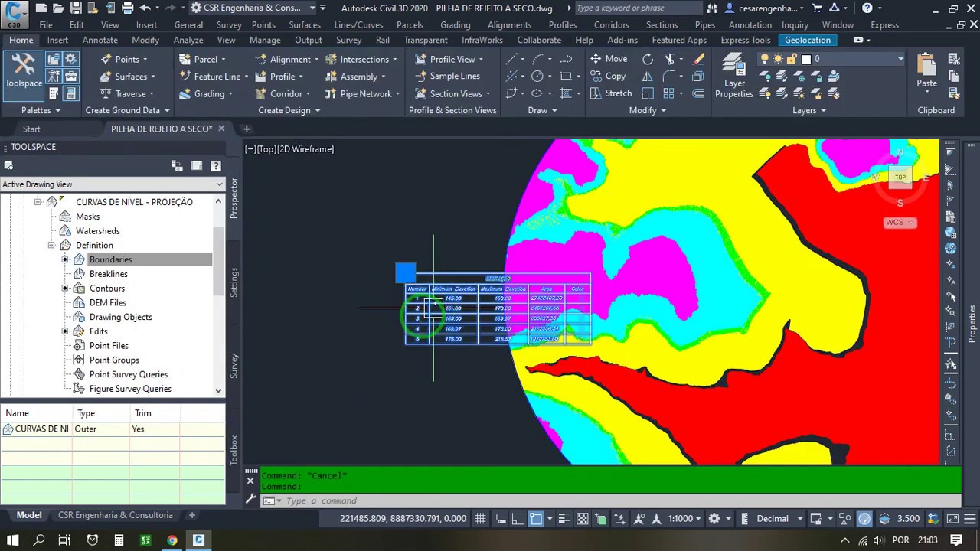
Task: Click the keyword search box in title bar
Action: point(637,8)
